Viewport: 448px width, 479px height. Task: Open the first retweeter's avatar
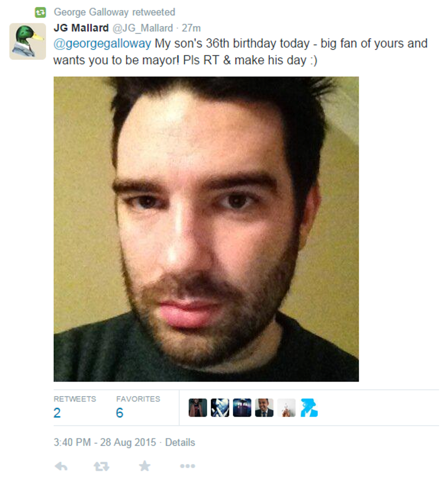[198, 408]
